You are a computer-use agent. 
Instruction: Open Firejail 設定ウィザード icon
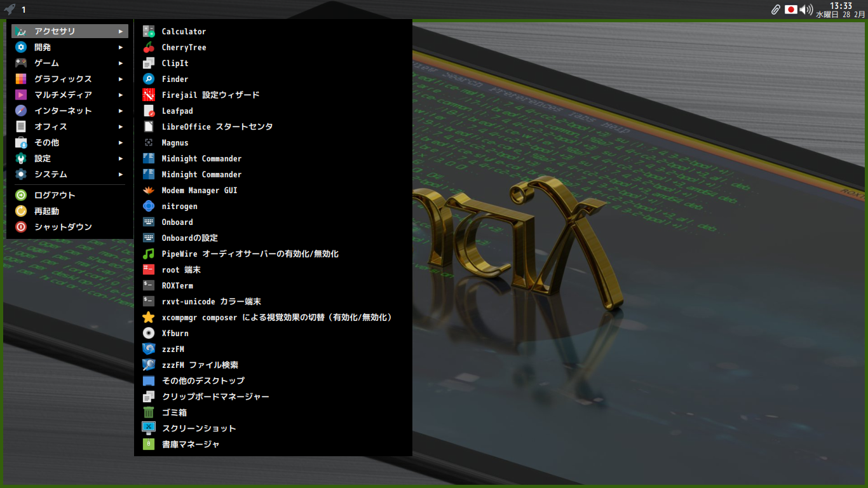coord(149,95)
